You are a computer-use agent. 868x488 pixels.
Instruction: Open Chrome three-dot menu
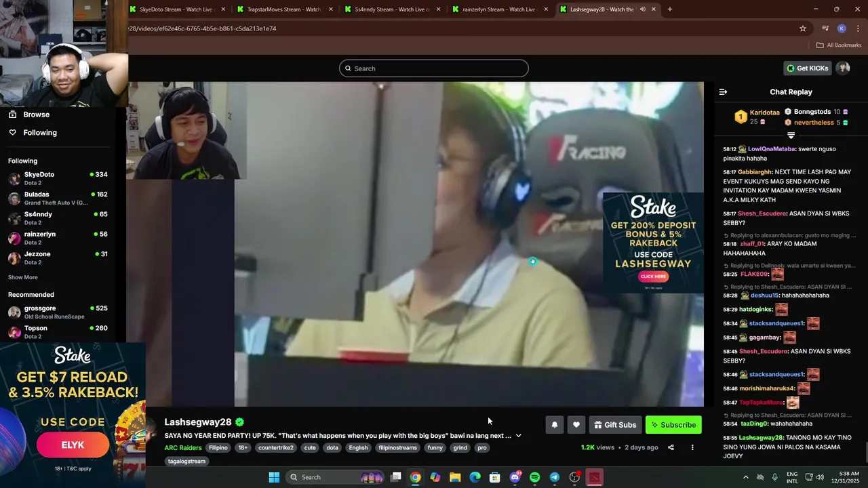click(858, 28)
